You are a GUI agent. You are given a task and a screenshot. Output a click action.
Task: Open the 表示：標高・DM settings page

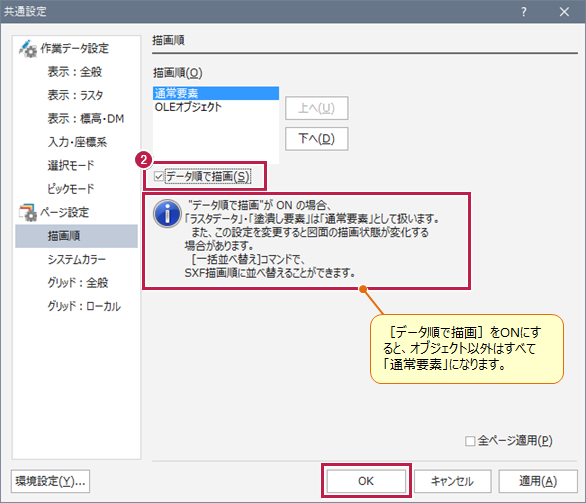[x=86, y=119]
